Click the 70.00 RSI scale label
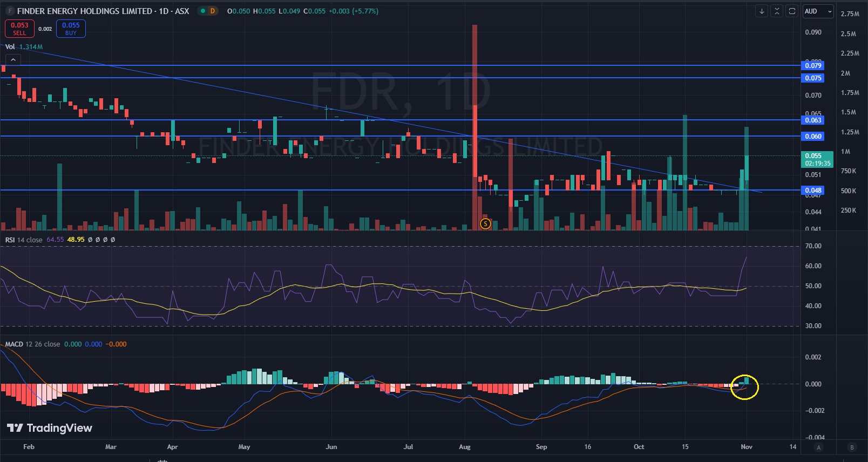This screenshot has height=462, width=868. [813, 246]
